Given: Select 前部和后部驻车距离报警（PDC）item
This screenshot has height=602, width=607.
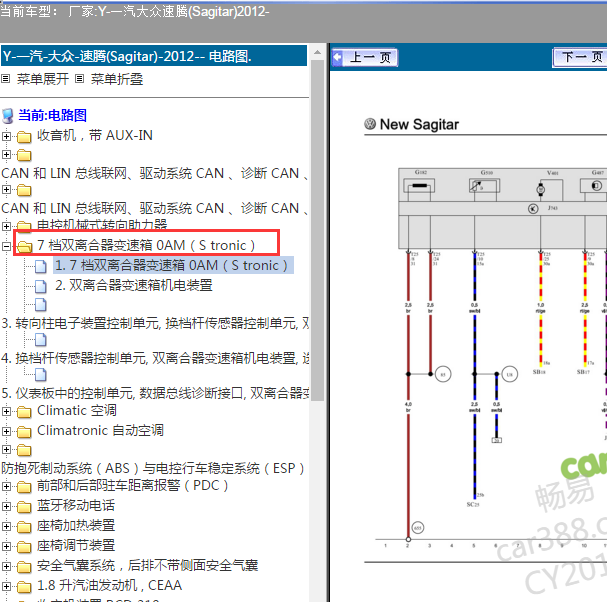Looking at the screenshot, I should [132, 485].
